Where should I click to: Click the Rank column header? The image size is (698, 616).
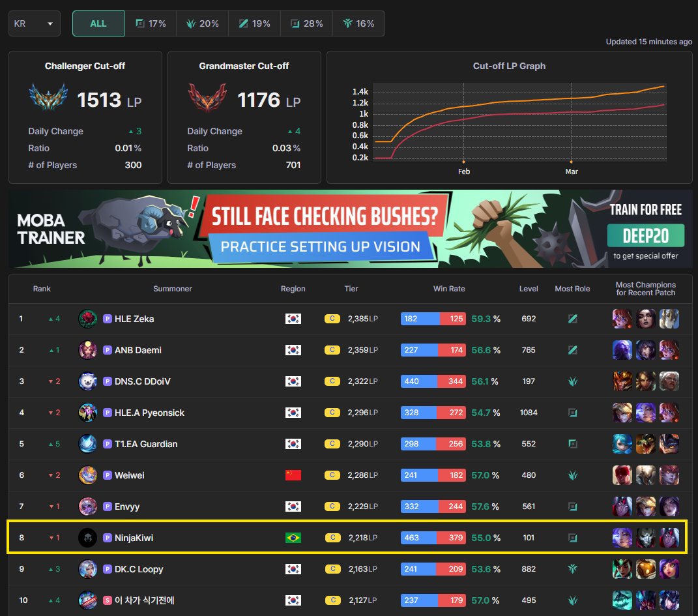click(42, 288)
